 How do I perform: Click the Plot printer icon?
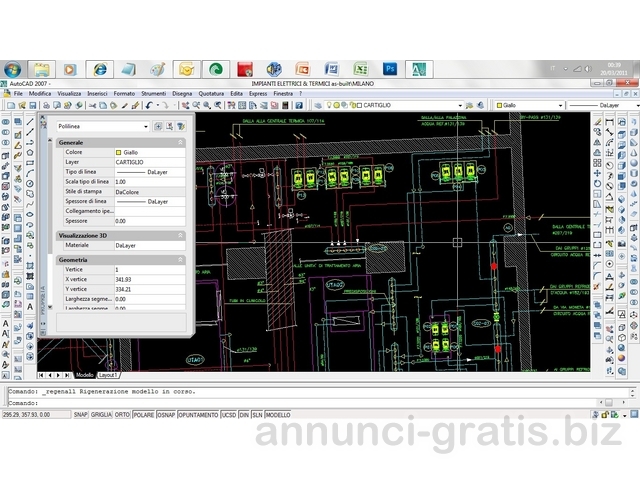click(x=47, y=105)
